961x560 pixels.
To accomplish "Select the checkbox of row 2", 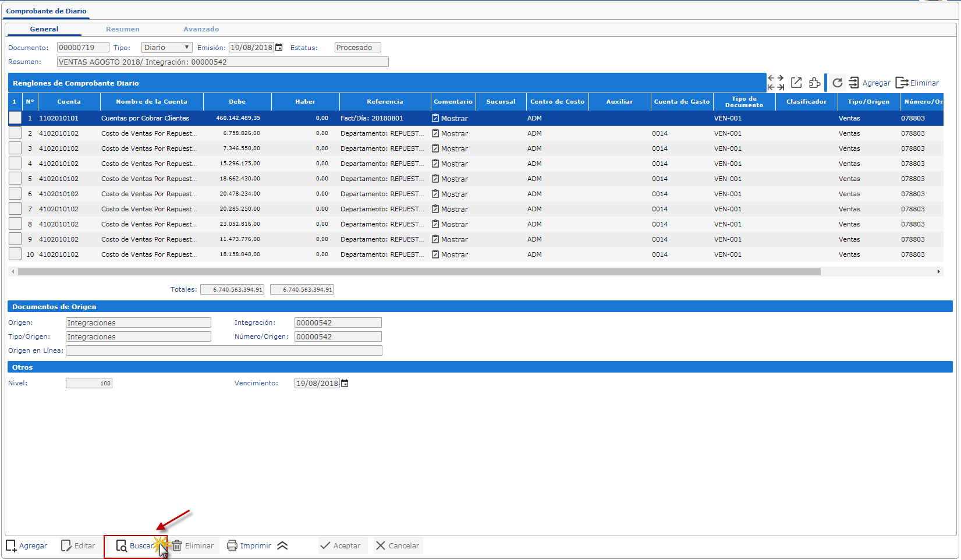I will [x=15, y=133].
